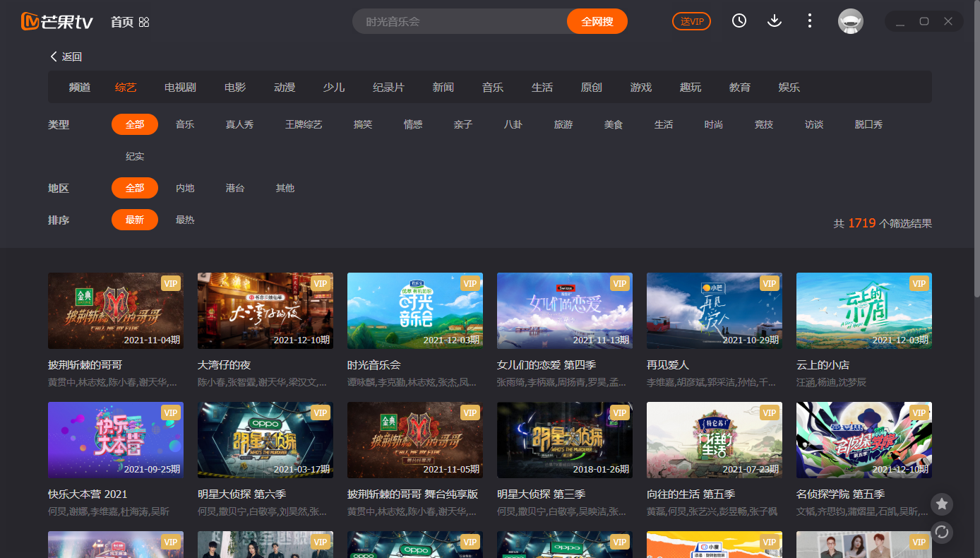
Task: Click the 向往的生活 第五季 title
Action: pyautogui.click(x=691, y=494)
